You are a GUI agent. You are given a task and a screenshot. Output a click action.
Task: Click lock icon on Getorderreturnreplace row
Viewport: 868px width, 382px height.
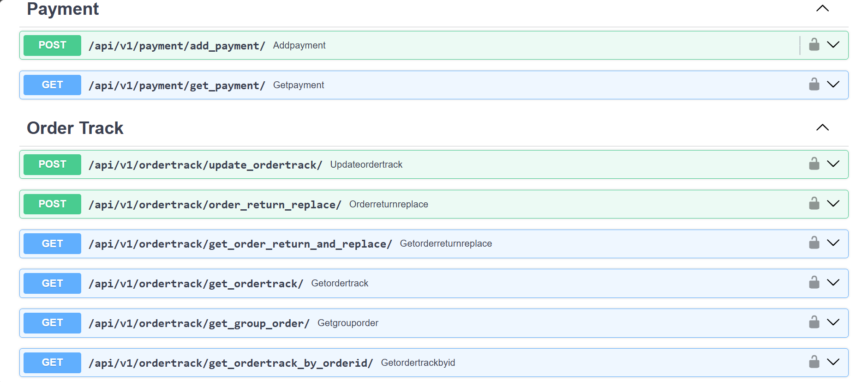point(814,243)
